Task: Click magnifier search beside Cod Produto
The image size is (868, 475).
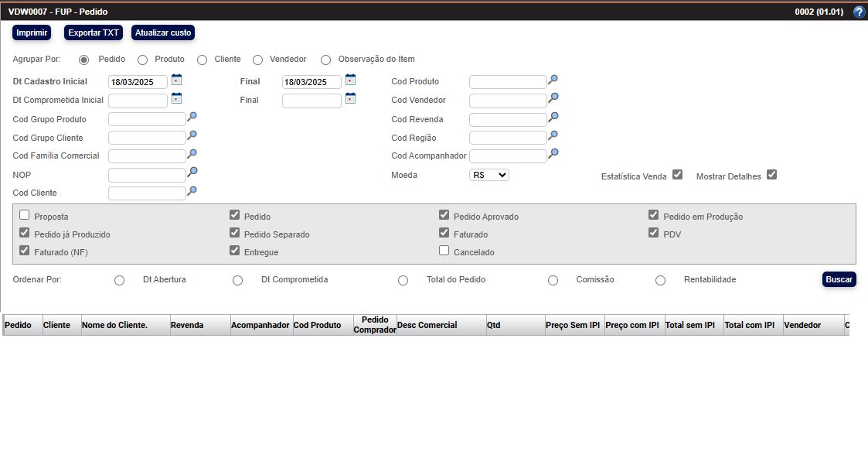Action: (x=553, y=80)
